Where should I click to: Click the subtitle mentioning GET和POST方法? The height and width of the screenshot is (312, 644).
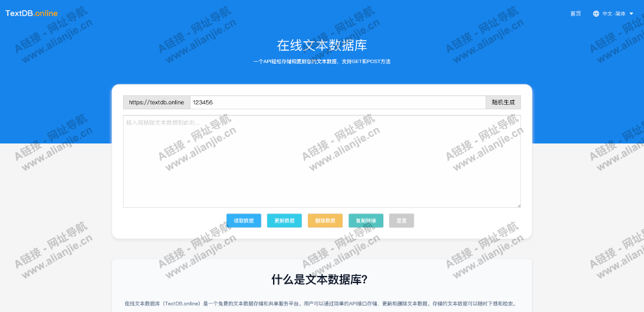(x=322, y=62)
